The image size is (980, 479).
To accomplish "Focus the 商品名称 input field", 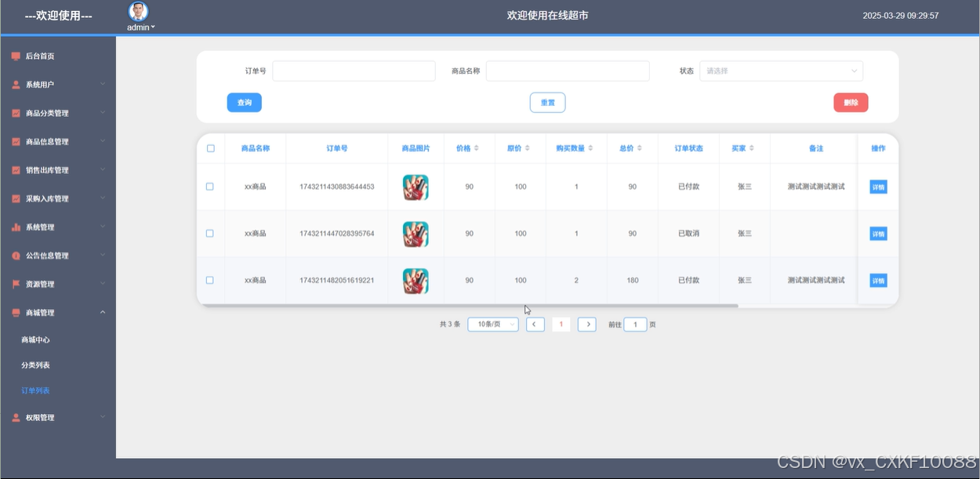I will pos(568,71).
